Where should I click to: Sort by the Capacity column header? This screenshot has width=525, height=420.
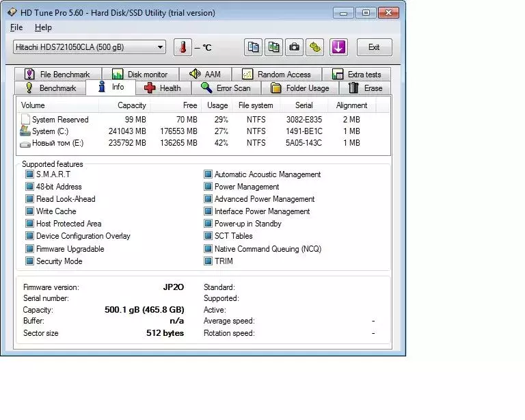tap(124, 105)
